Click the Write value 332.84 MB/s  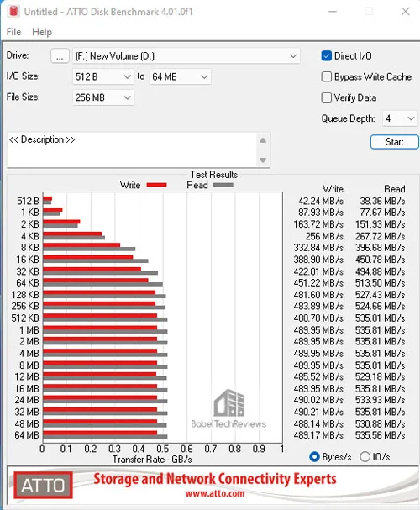[x=318, y=248]
